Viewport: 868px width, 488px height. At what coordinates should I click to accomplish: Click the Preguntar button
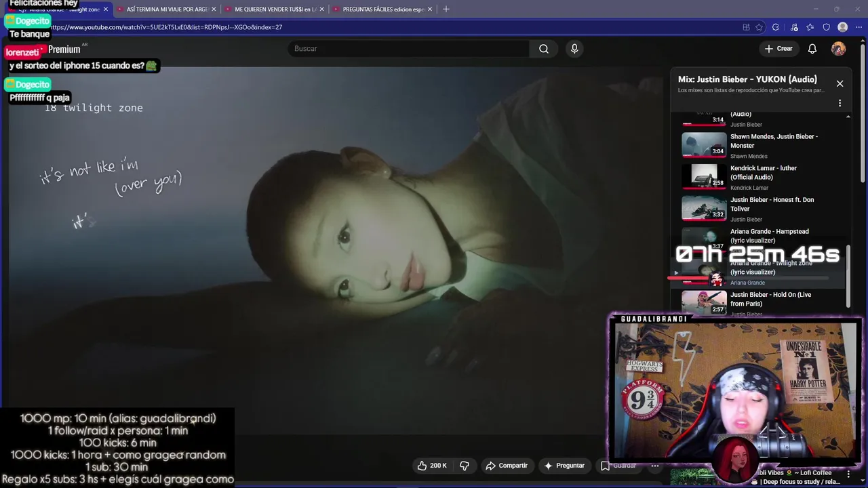coord(564,466)
